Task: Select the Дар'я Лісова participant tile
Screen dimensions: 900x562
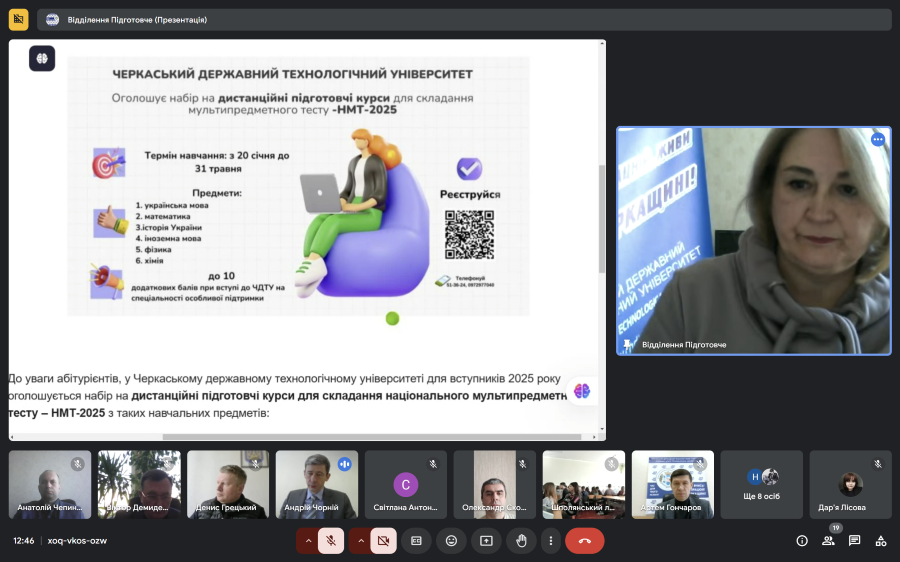Action: click(x=851, y=485)
